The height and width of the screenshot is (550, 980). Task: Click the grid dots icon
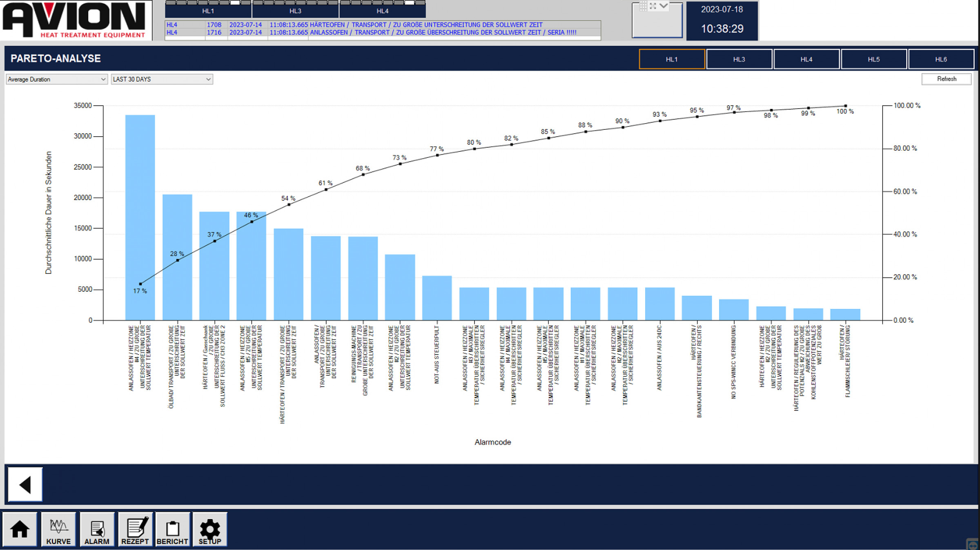[x=643, y=6]
